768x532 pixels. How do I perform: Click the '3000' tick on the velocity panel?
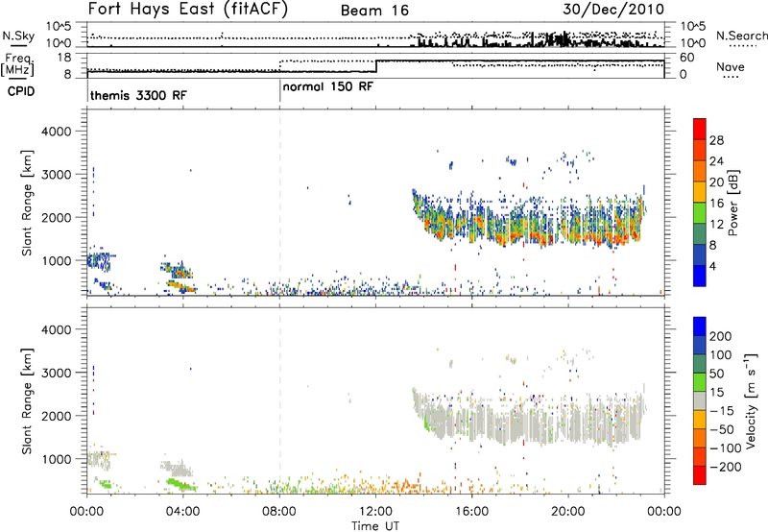coord(57,373)
